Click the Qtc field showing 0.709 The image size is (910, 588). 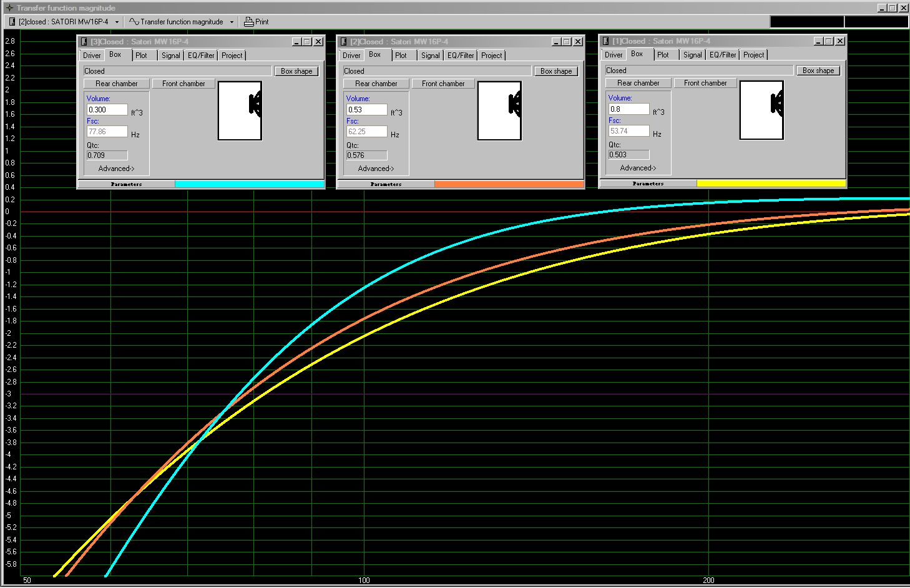click(107, 155)
